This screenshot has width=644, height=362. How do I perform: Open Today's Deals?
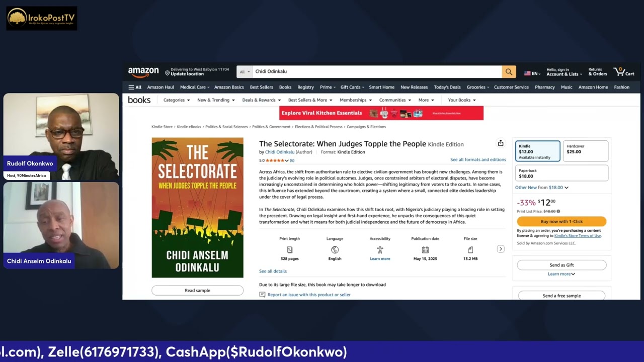(447, 87)
